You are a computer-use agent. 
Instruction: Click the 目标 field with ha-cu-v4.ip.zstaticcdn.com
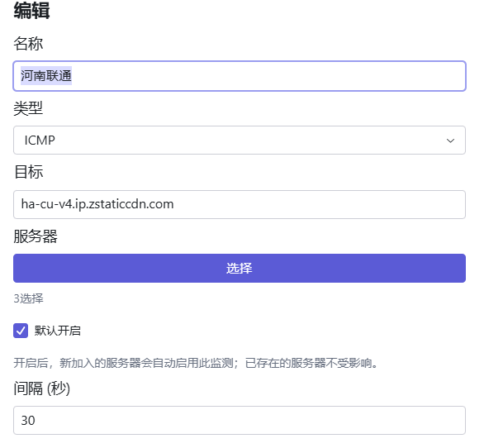click(240, 204)
